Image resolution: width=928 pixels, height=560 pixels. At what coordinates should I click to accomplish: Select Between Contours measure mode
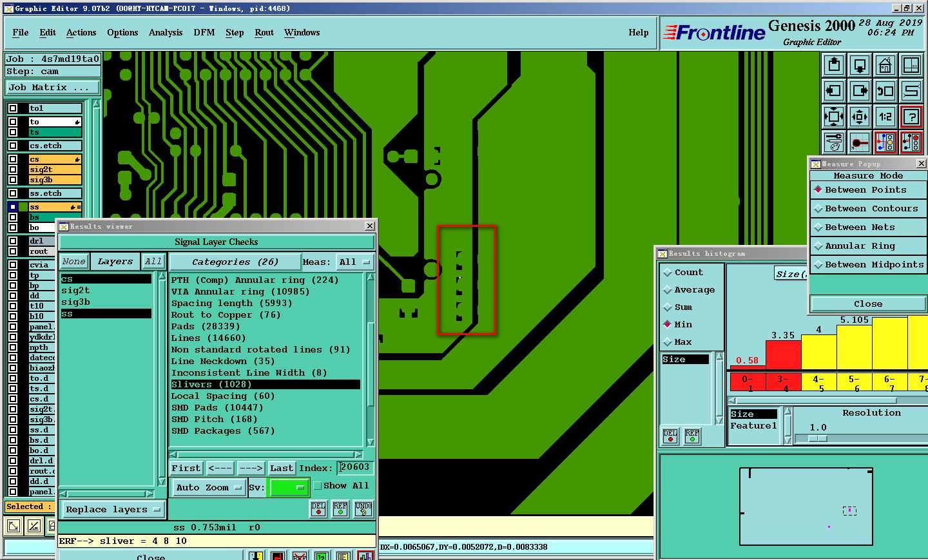point(868,209)
